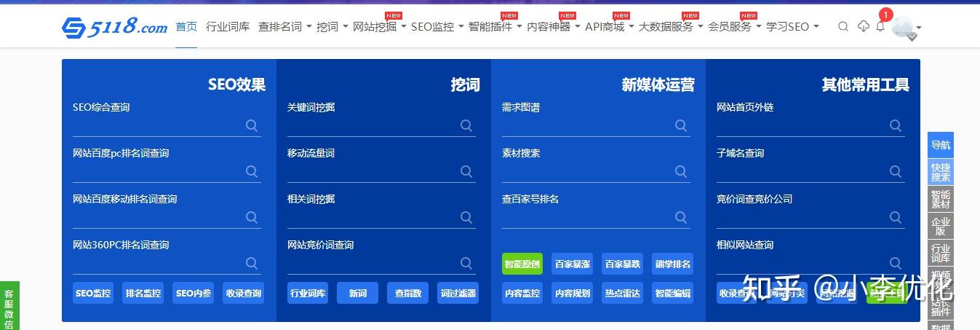
Task: Click search icon for 移动流量词
Action: [466, 171]
